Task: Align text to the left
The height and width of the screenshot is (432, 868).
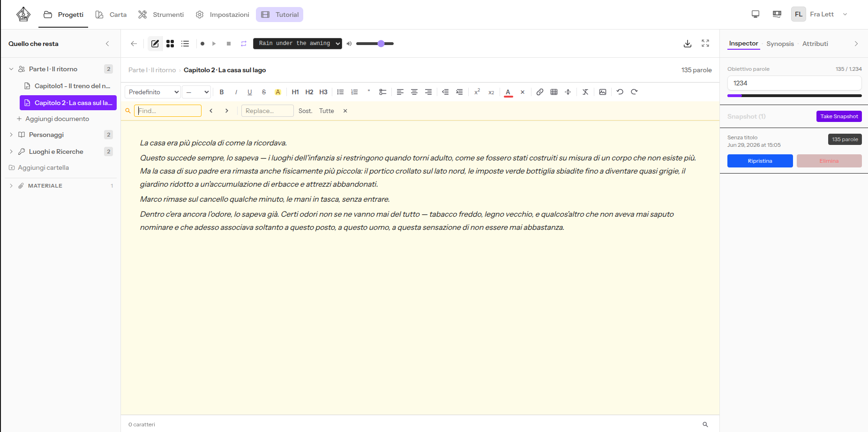Action: tap(400, 92)
